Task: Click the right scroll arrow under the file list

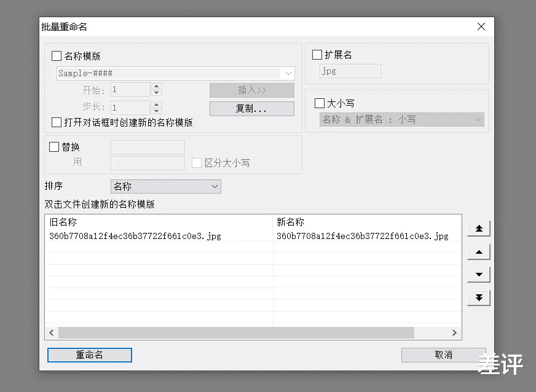Action: [x=454, y=332]
